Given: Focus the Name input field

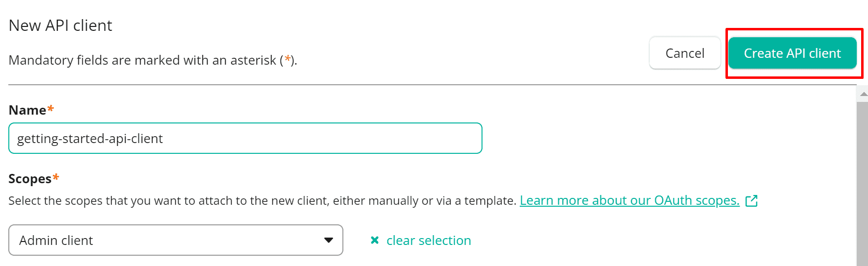Looking at the screenshot, I should 245,139.
